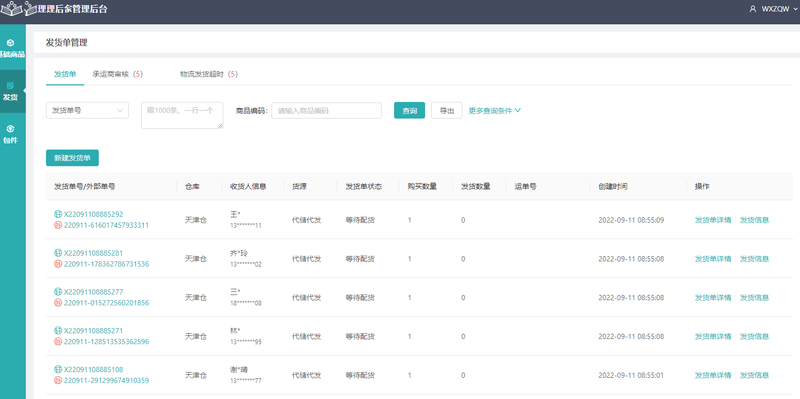The width and height of the screenshot is (800, 399).
Task: Click red icon beside 220911-128513535362596
Action: point(58,341)
